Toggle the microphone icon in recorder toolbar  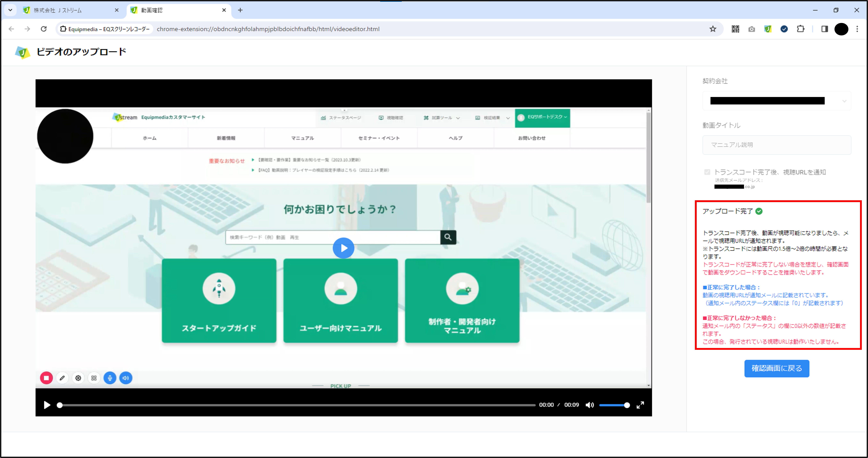tap(110, 378)
